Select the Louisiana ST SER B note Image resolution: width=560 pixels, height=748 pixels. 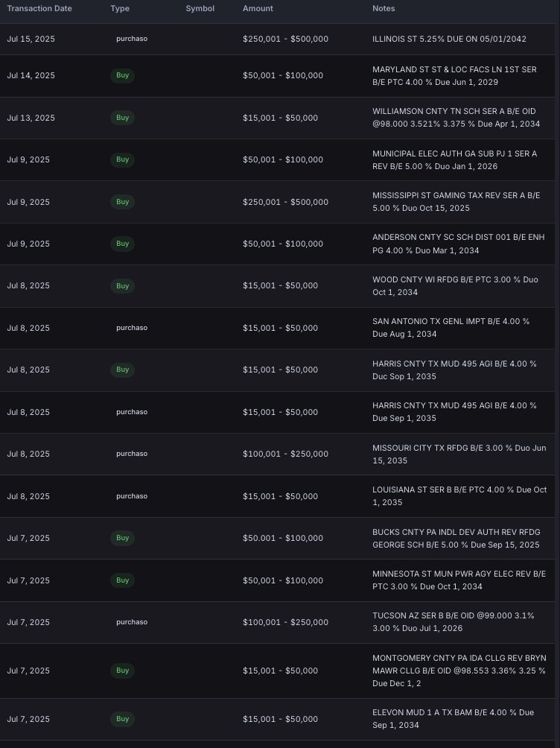pos(459,496)
